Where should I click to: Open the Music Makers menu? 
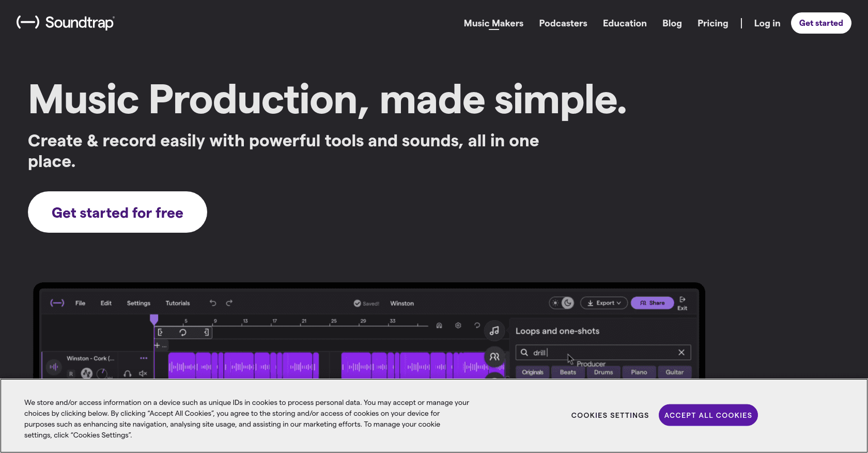[493, 23]
